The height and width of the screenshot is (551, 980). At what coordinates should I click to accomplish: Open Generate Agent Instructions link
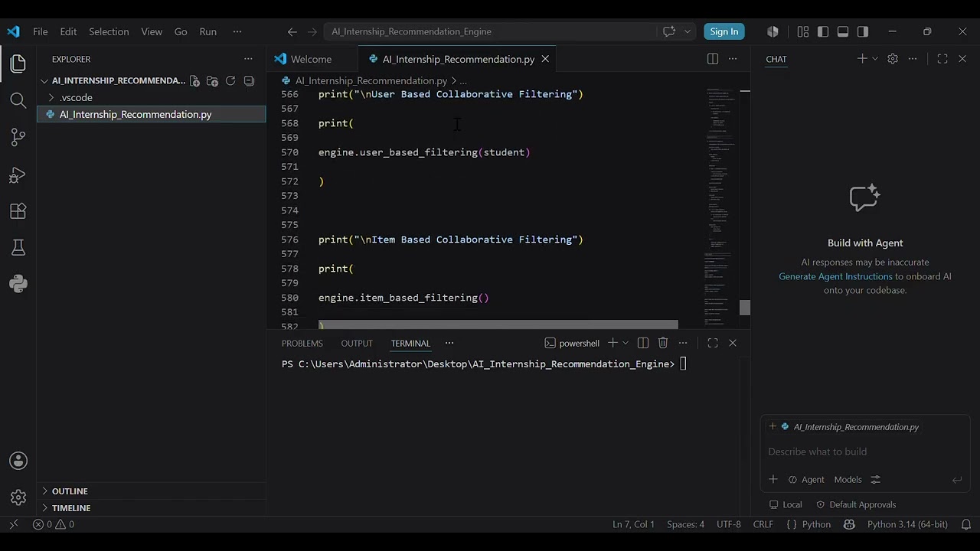(x=835, y=276)
